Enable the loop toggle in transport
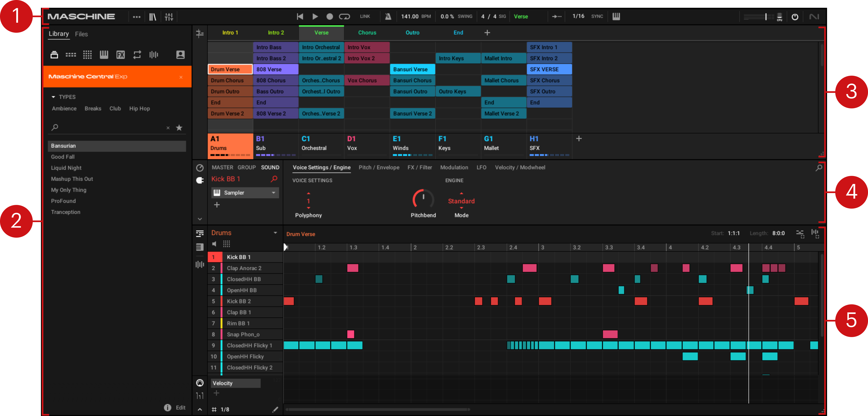The image size is (868, 416). coord(344,17)
